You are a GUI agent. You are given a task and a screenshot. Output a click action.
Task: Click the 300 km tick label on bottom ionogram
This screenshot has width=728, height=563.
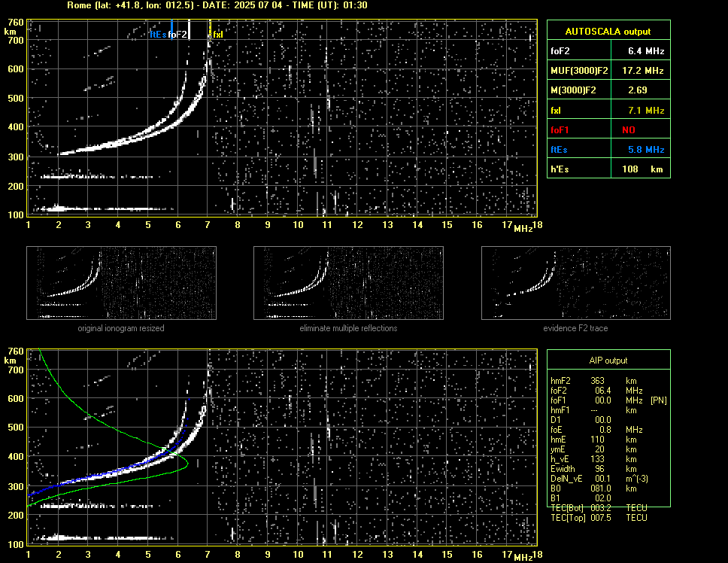click(x=15, y=486)
